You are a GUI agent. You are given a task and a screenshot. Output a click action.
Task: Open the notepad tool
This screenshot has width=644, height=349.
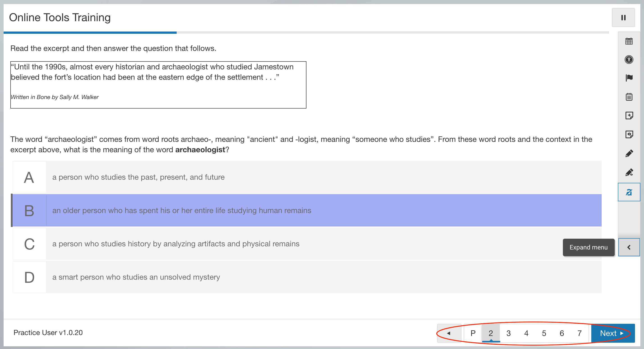point(629,97)
